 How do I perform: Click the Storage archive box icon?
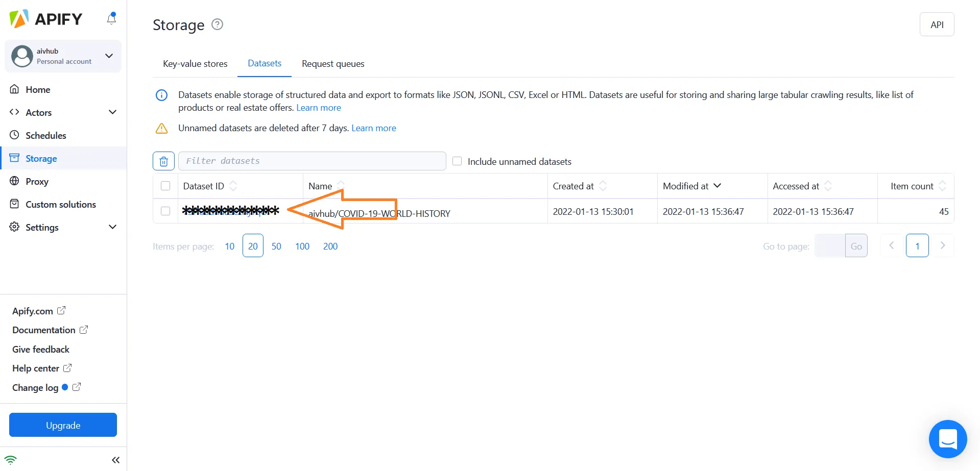(14, 158)
